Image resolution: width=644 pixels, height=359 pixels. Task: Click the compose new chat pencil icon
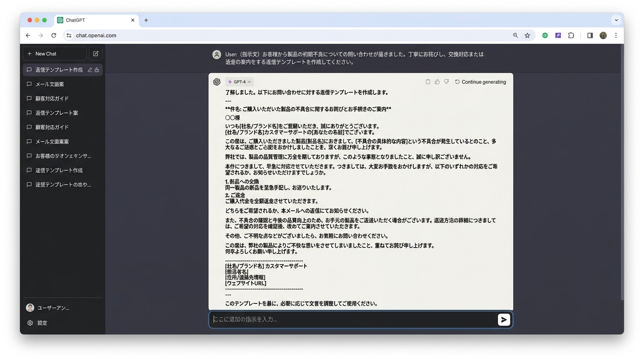coord(96,54)
